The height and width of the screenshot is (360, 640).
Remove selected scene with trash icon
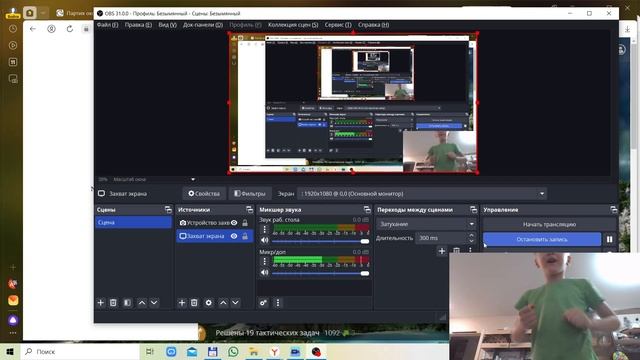click(x=113, y=302)
